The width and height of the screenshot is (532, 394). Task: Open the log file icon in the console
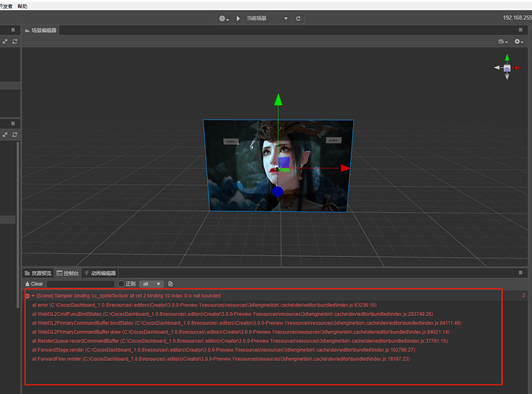(170, 284)
